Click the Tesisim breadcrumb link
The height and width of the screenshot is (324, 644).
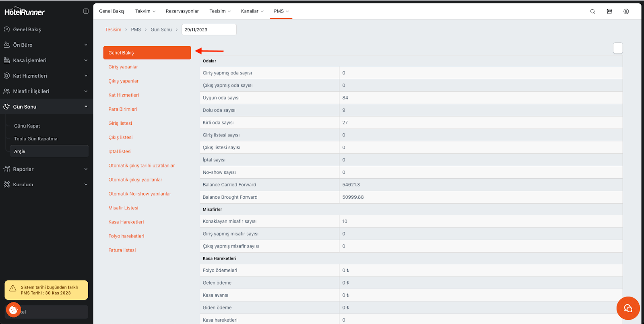point(113,30)
